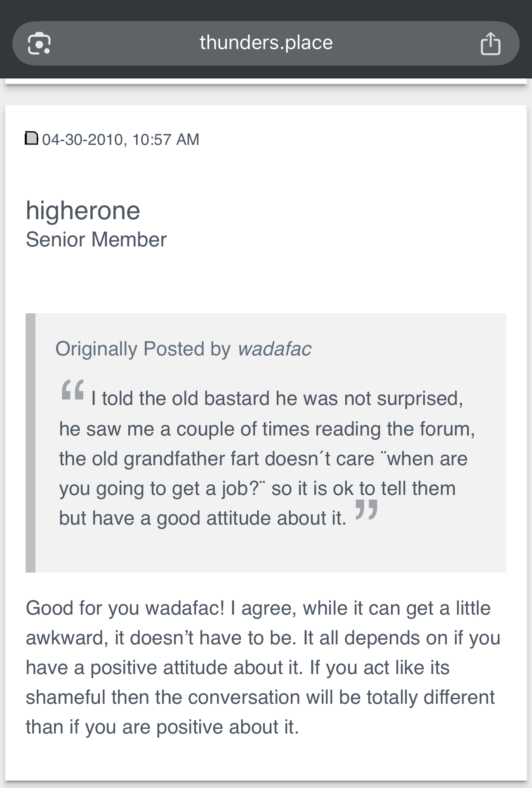
Task: Tap the closing quotation mark icon
Action: (366, 509)
